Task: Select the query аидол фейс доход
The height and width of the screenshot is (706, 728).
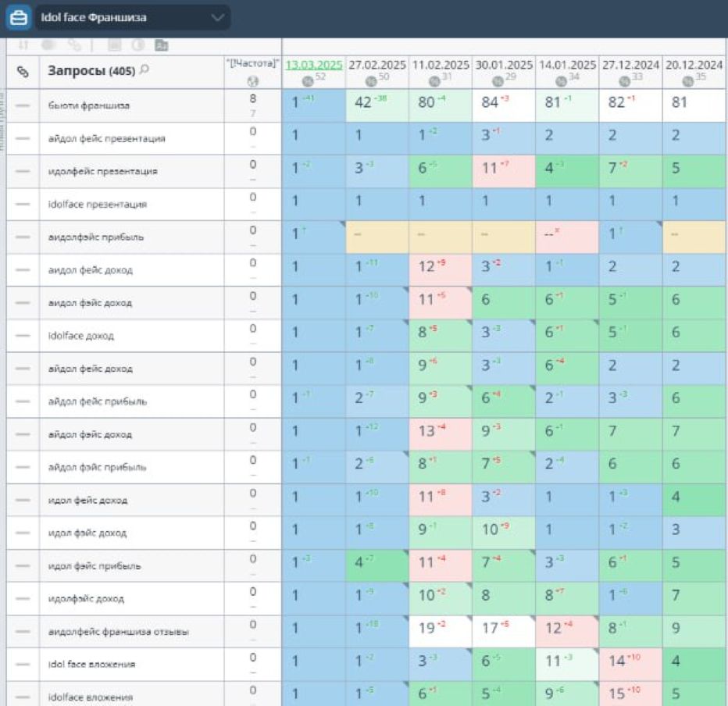Action: (90, 269)
